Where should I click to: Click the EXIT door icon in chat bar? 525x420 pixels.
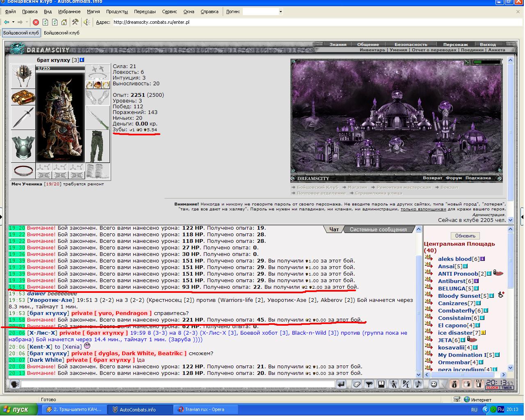tap(479, 384)
